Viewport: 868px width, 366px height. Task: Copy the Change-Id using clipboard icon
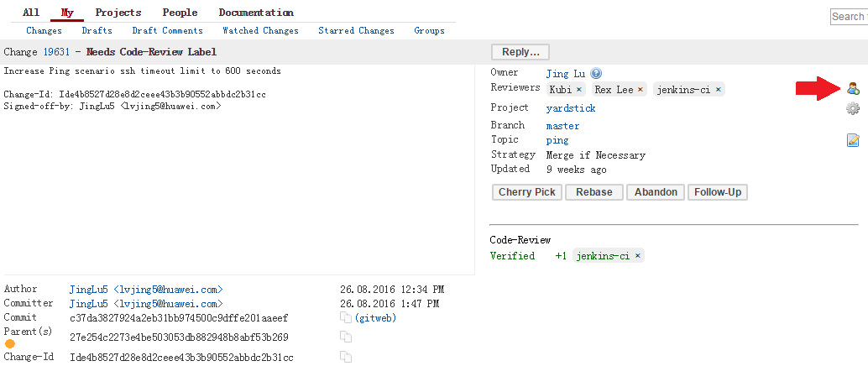click(x=345, y=358)
